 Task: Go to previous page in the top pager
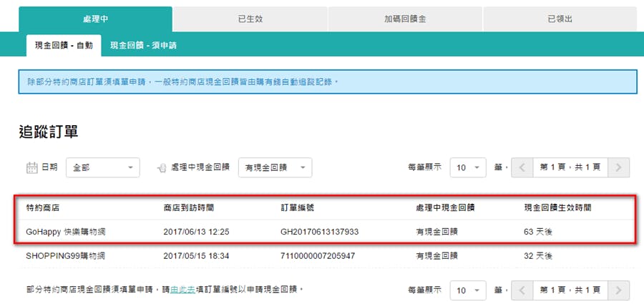(x=522, y=167)
